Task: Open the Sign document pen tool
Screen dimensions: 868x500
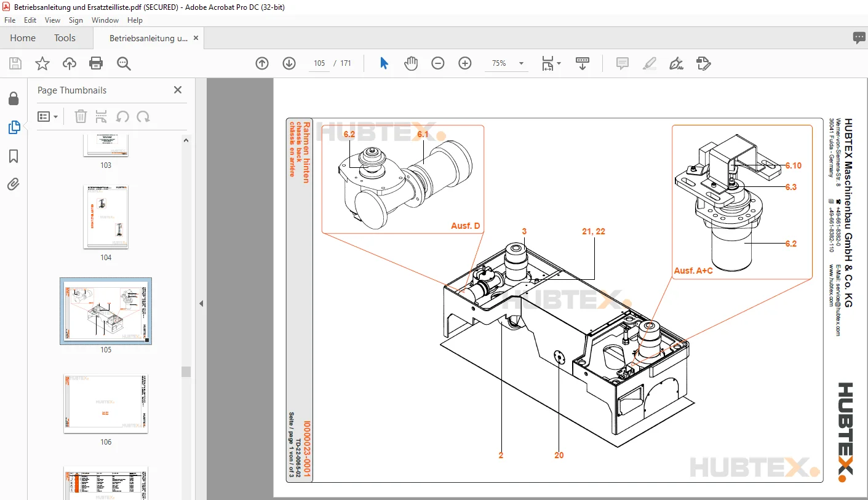Action: pos(677,63)
